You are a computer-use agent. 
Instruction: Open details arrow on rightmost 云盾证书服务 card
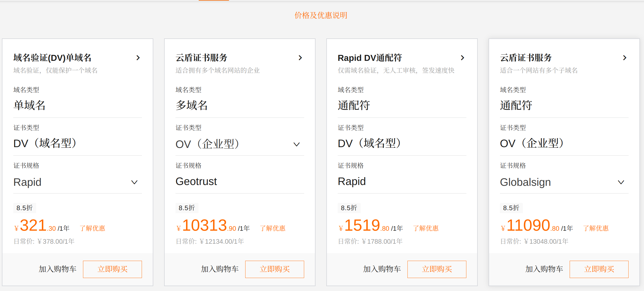625,58
